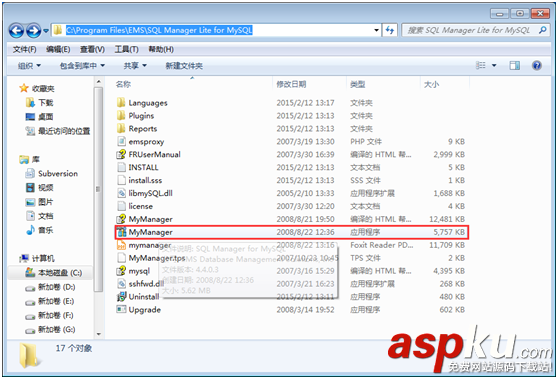Image resolution: width=558 pixels, height=379 pixels.
Task: Select the mymanager PDF file icon
Action: coord(121,245)
